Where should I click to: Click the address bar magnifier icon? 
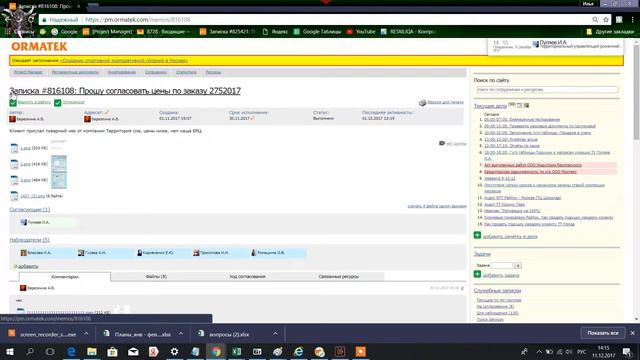(595, 20)
